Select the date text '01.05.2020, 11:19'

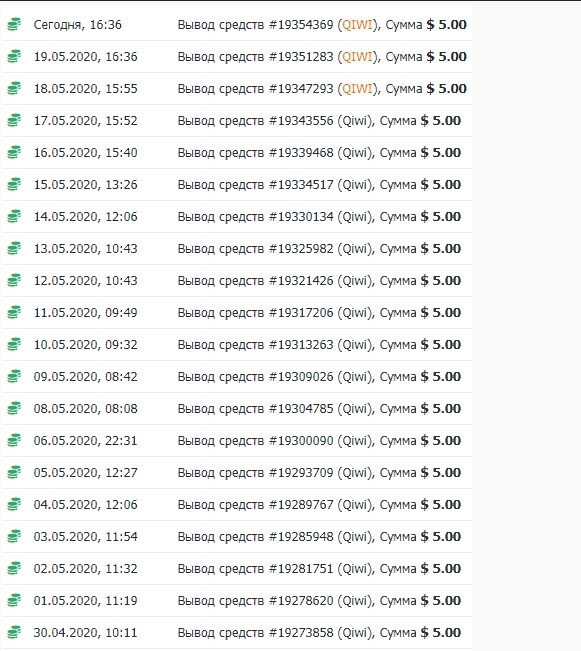click(86, 600)
